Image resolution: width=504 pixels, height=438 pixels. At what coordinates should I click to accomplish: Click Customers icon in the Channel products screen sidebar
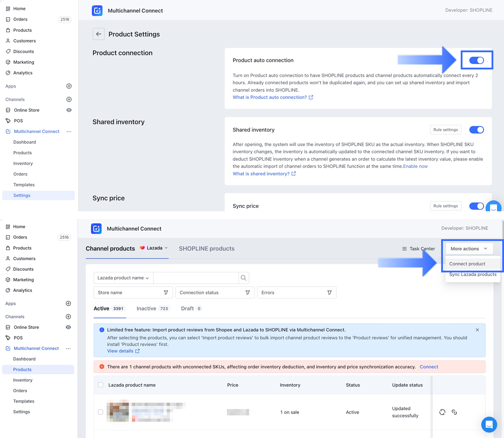(x=8, y=258)
